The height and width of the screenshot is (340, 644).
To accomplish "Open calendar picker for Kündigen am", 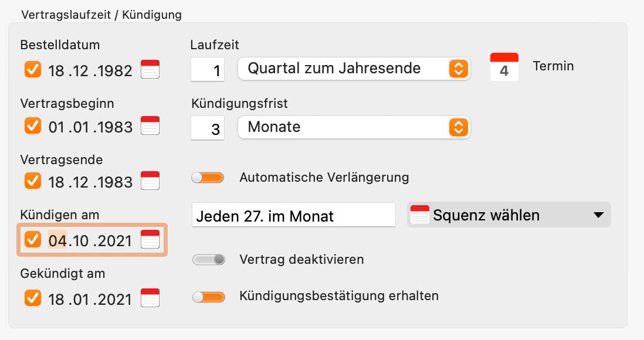I will pyautogui.click(x=150, y=239).
